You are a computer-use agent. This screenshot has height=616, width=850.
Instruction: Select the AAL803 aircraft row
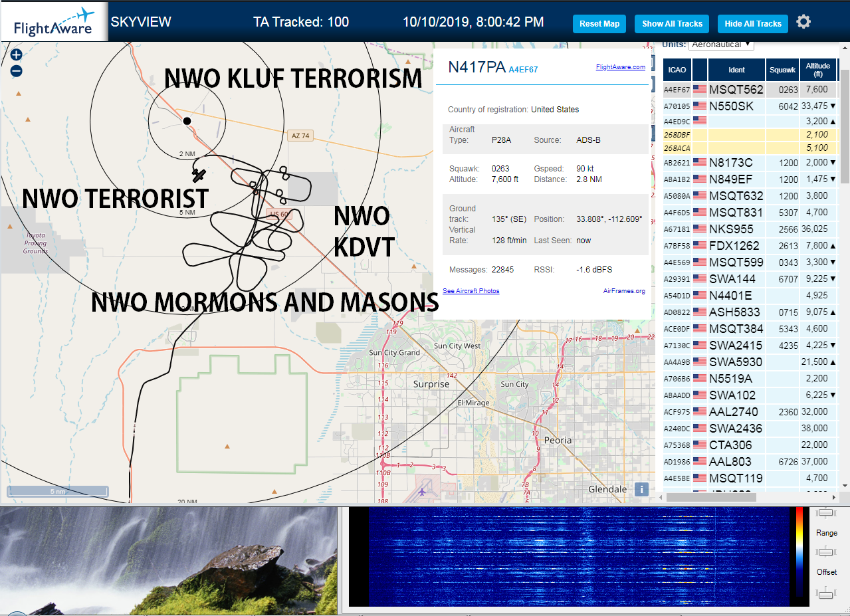pos(750,461)
